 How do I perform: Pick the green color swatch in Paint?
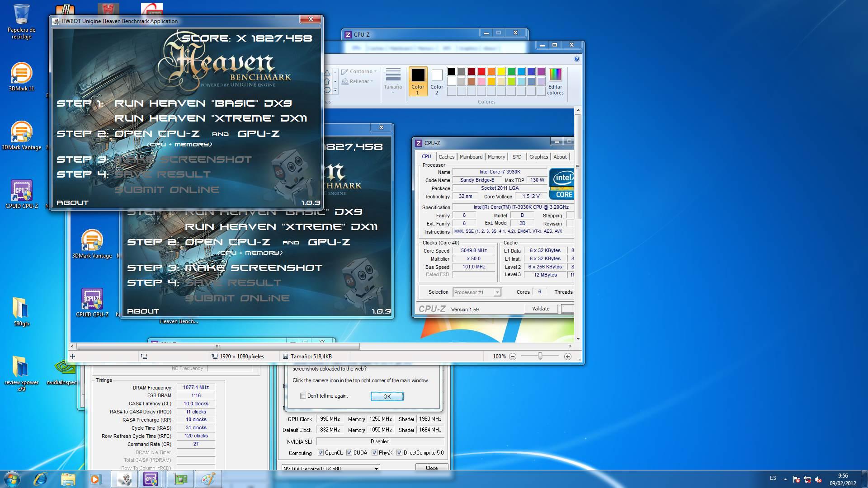511,71
